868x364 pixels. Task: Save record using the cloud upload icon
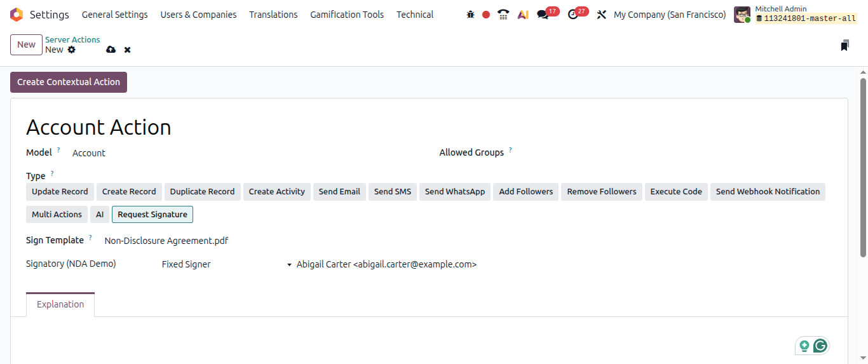(111, 50)
